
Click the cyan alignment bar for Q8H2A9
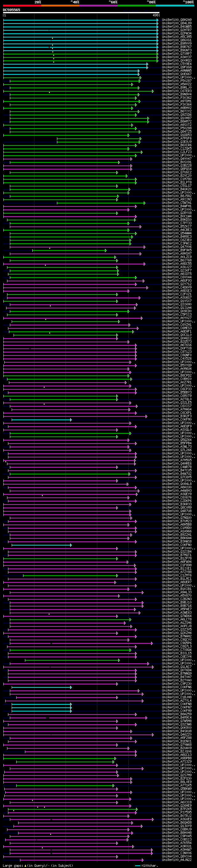[81, 20]
